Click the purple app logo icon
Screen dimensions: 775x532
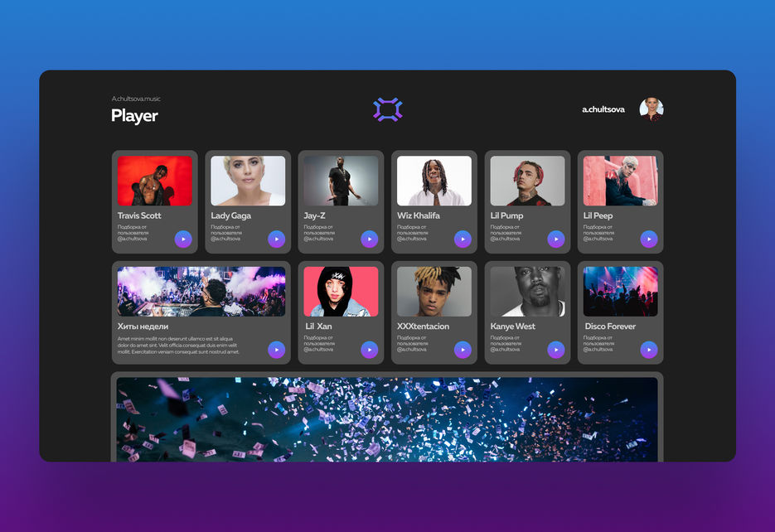388,109
